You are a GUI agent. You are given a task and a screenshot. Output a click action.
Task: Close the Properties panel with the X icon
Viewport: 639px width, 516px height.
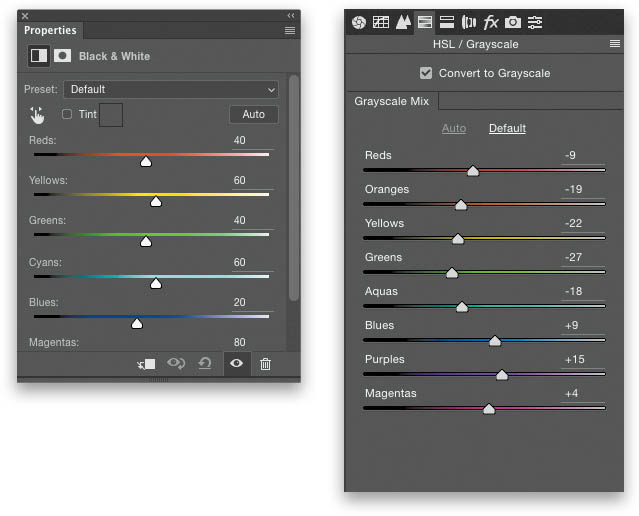[x=25, y=16]
